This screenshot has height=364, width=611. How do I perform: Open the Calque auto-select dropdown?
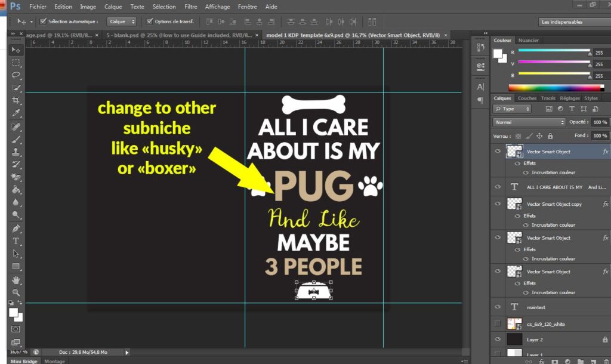pyautogui.click(x=122, y=21)
